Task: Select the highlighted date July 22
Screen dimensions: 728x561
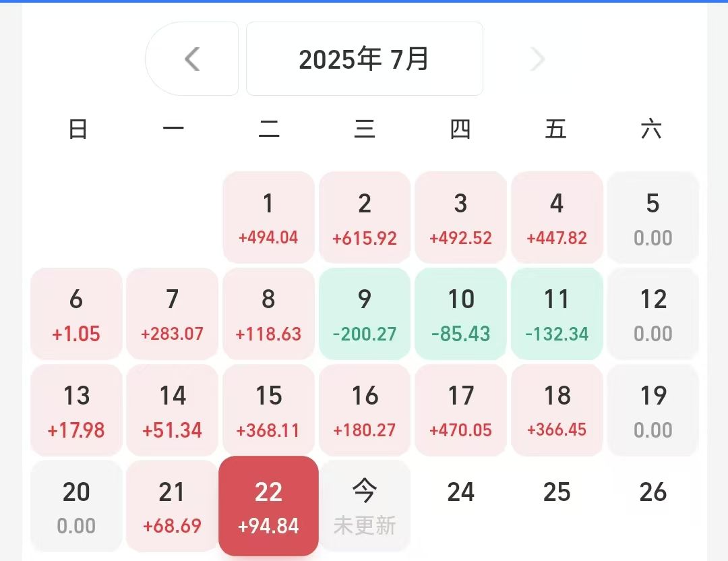Action: pyautogui.click(x=268, y=506)
